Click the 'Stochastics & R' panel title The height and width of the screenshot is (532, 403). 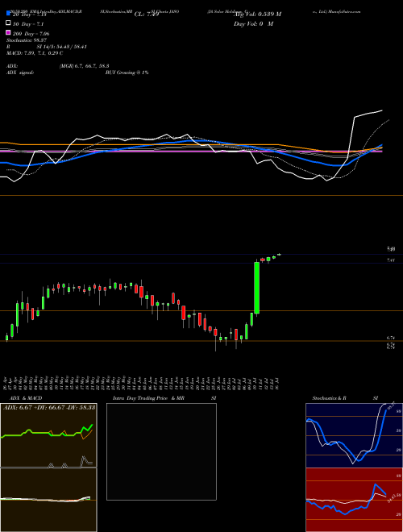click(330, 398)
